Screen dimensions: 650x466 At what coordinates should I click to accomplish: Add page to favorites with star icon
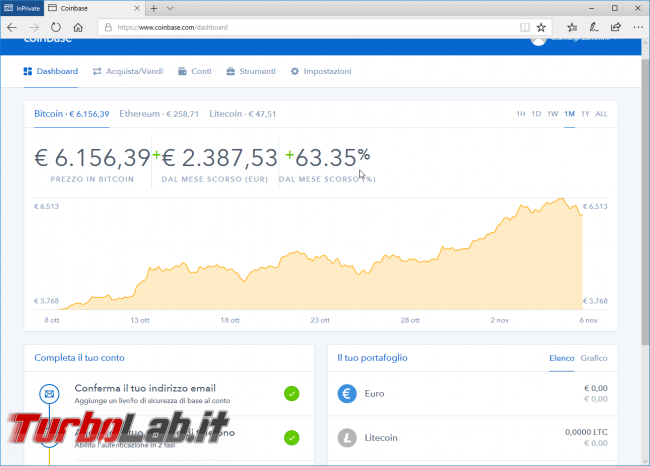(541, 27)
